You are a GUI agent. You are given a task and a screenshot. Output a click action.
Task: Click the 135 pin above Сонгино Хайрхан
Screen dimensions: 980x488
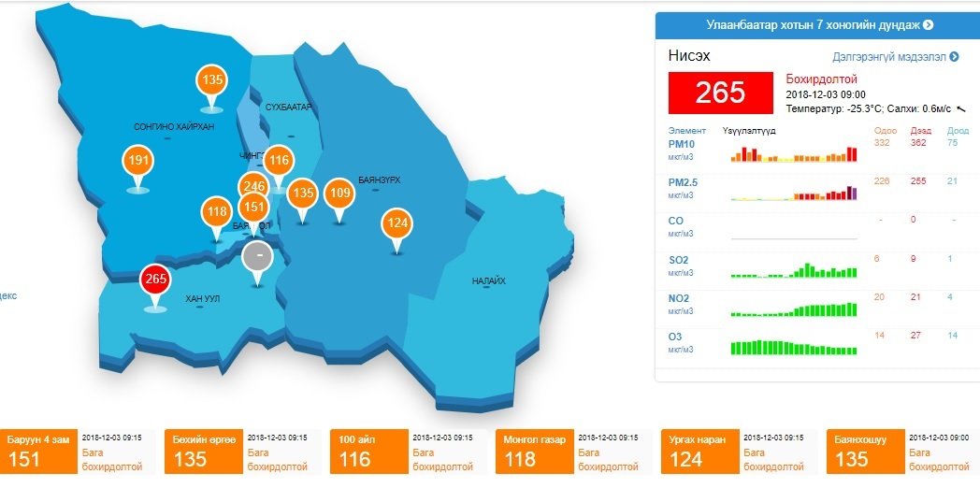tap(212, 80)
